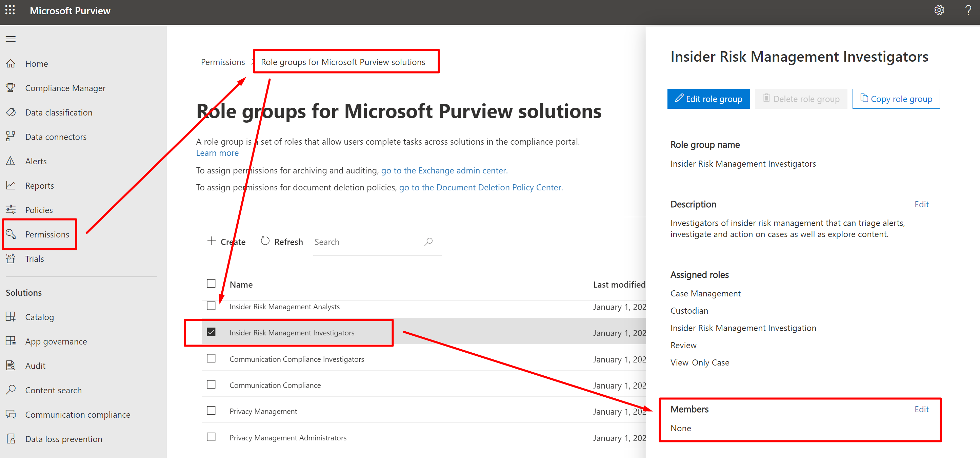Collapse the navigation hamburger menu

pyautogui.click(x=11, y=39)
